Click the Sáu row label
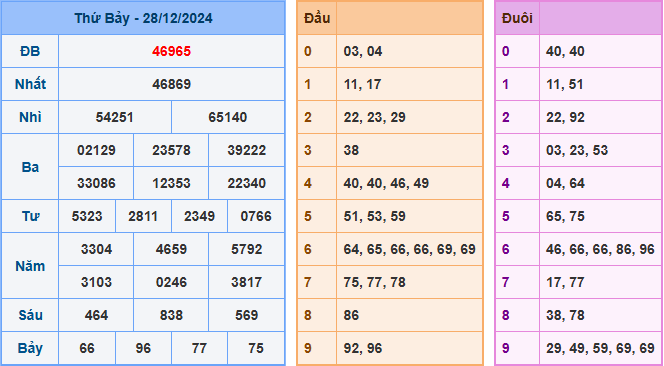 click(x=30, y=315)
